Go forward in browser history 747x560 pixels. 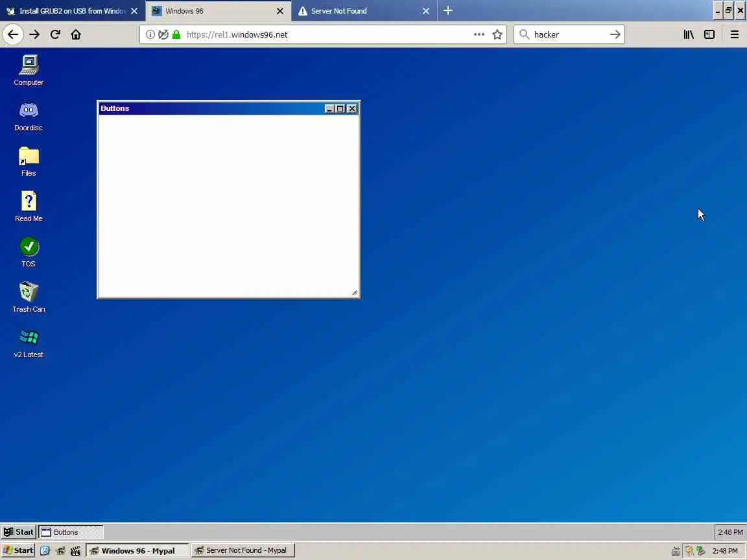pos(34,34)
